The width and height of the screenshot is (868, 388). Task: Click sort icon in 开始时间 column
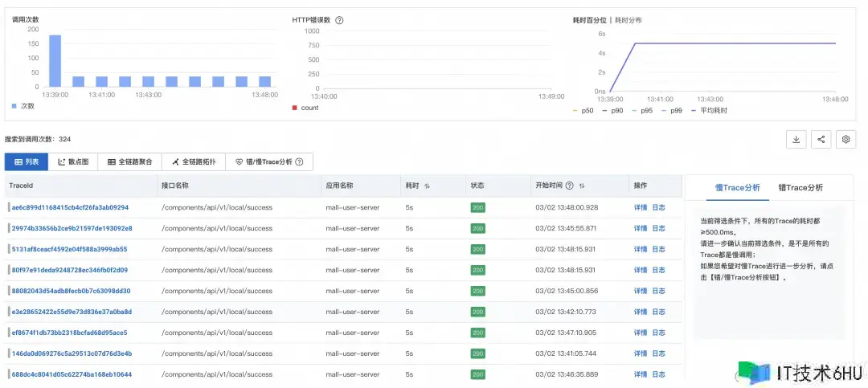click(x=581, y=186)
